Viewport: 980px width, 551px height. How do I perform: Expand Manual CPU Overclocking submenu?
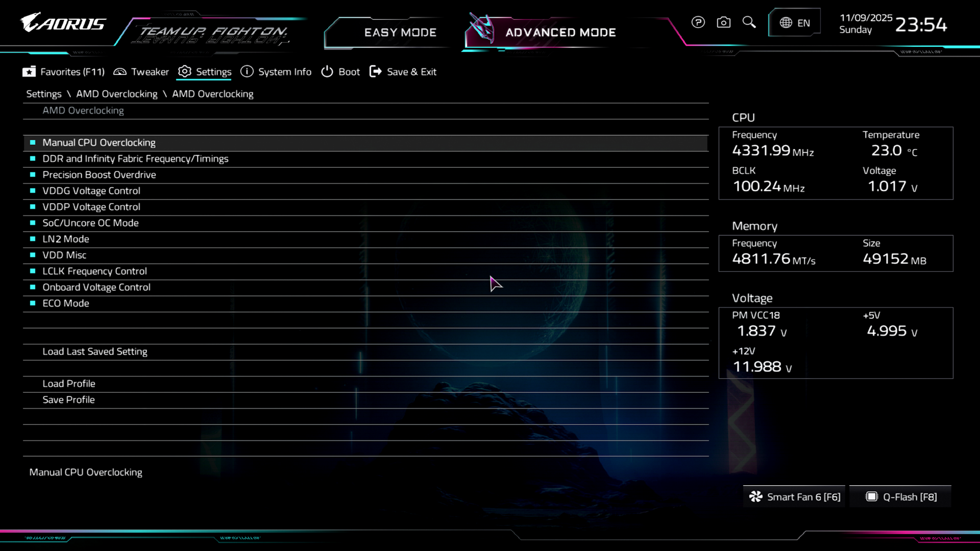99,143
